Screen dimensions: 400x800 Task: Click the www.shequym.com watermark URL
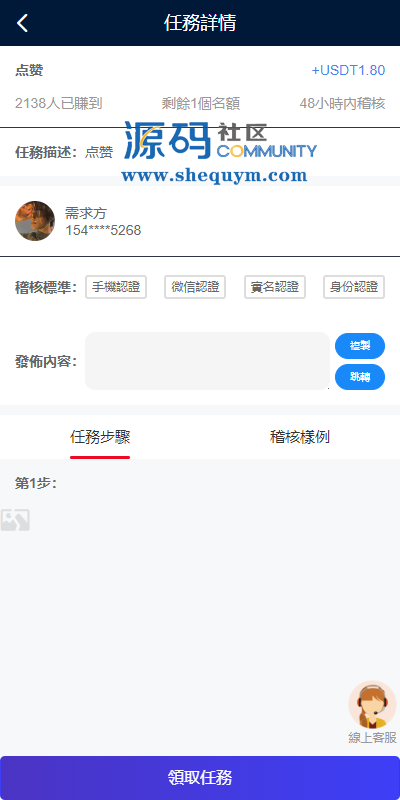click(x=214, y=176)
